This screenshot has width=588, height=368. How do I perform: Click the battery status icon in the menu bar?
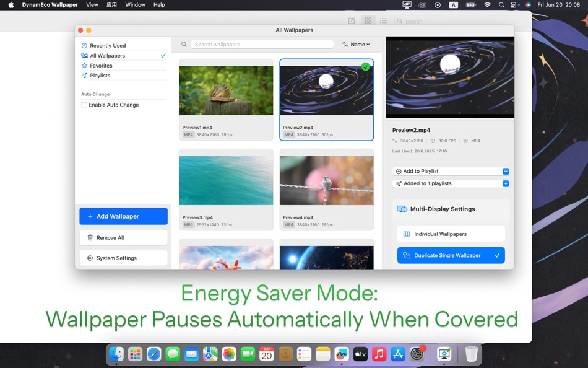(470, 5)
